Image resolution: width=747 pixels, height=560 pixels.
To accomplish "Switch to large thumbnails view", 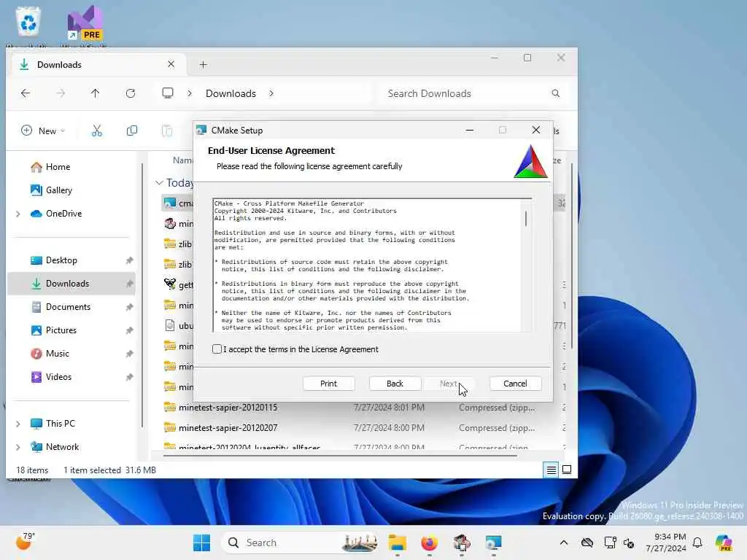I will [566, 470].
